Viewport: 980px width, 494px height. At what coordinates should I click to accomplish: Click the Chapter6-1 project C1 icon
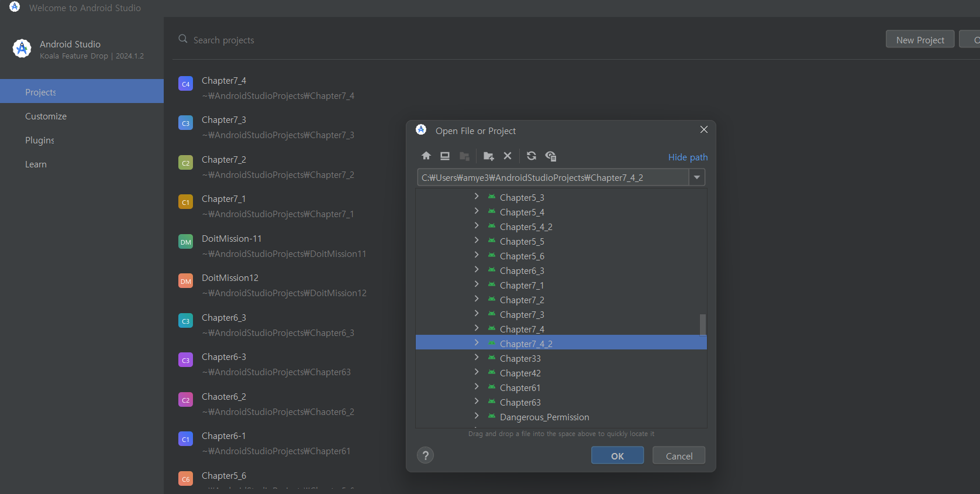185,439
